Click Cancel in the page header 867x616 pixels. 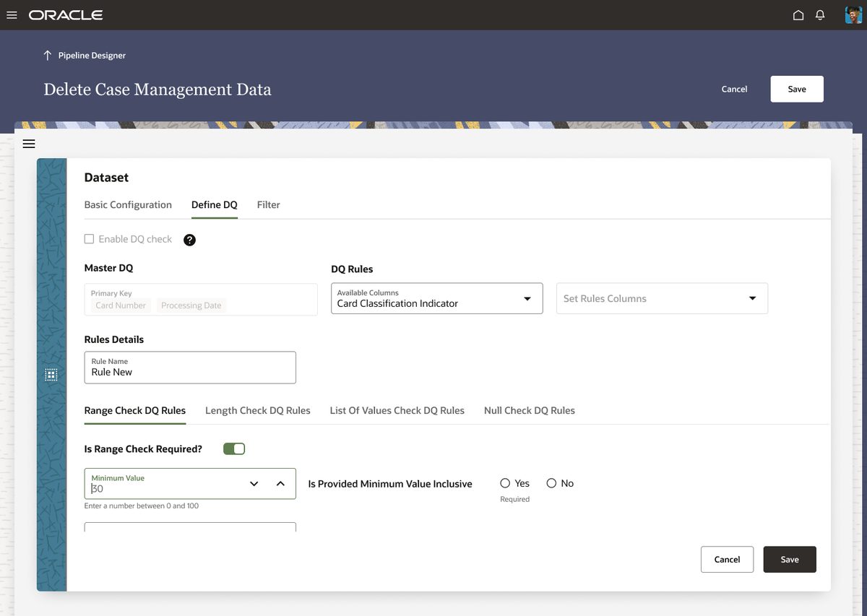[734, 89]
